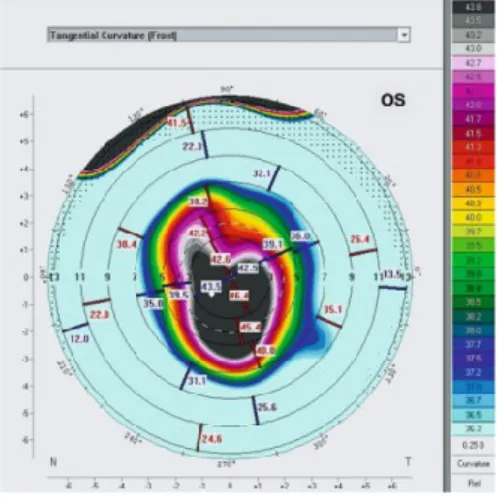
Task: Select the 43.5 gray color scale swatch
Action: tap(473, 21)
